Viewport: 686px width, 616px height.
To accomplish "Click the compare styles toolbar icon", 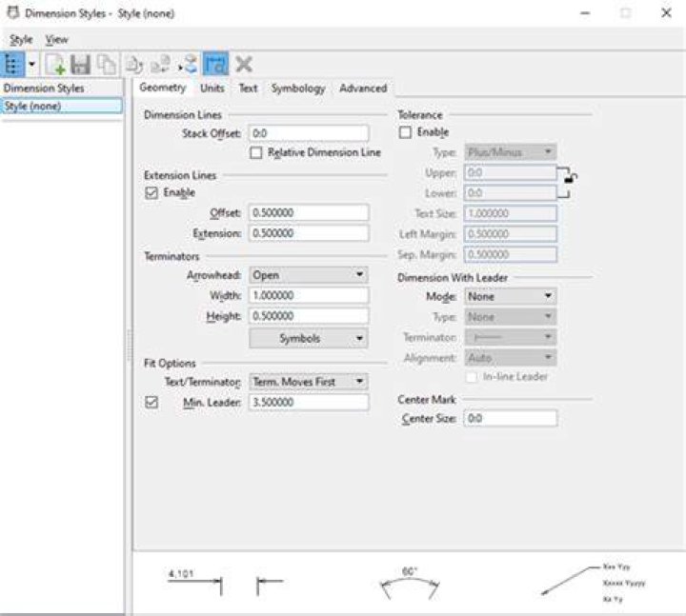I will [x=160, y=65].
